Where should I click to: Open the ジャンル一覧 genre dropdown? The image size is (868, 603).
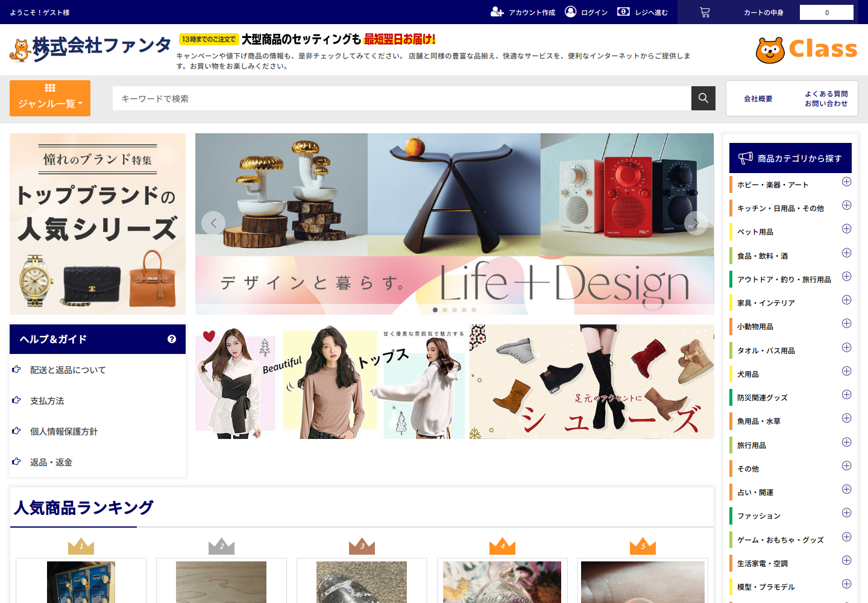50,98
